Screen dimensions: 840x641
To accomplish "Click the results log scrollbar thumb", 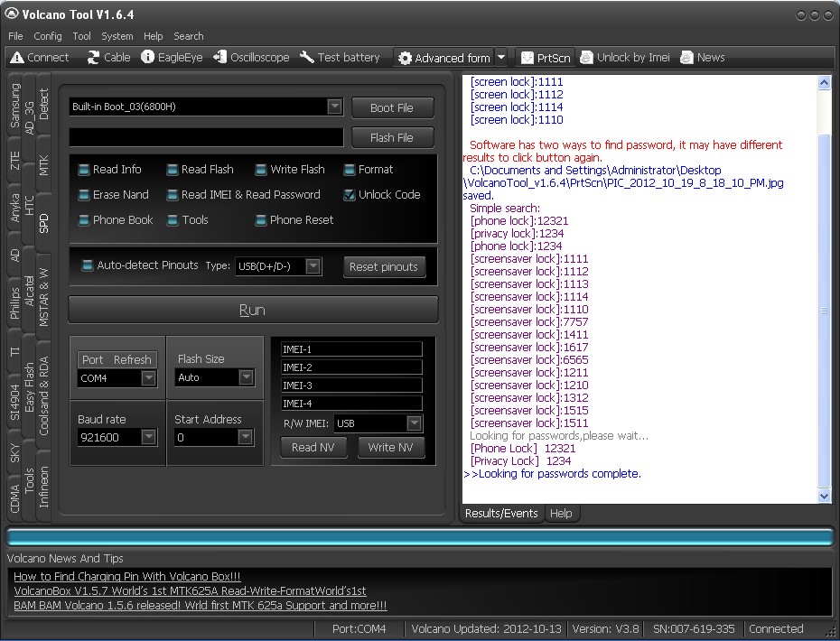I will [825, 311].
